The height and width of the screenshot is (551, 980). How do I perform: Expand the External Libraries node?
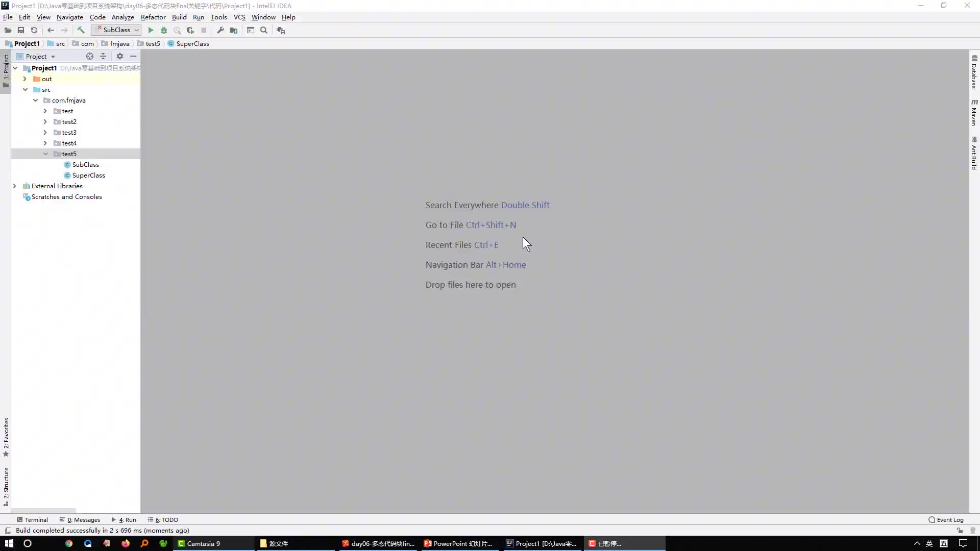[x=15, y=186]
